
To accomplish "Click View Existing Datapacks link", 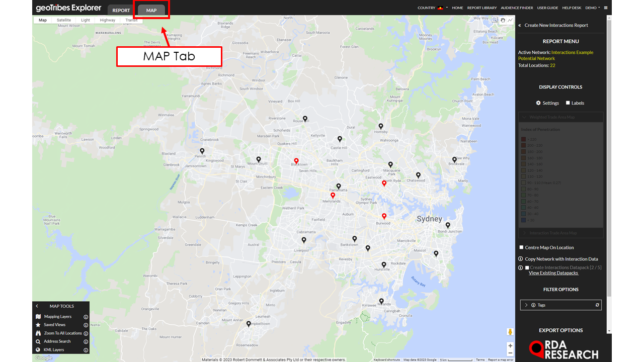I will coord(553,273).
